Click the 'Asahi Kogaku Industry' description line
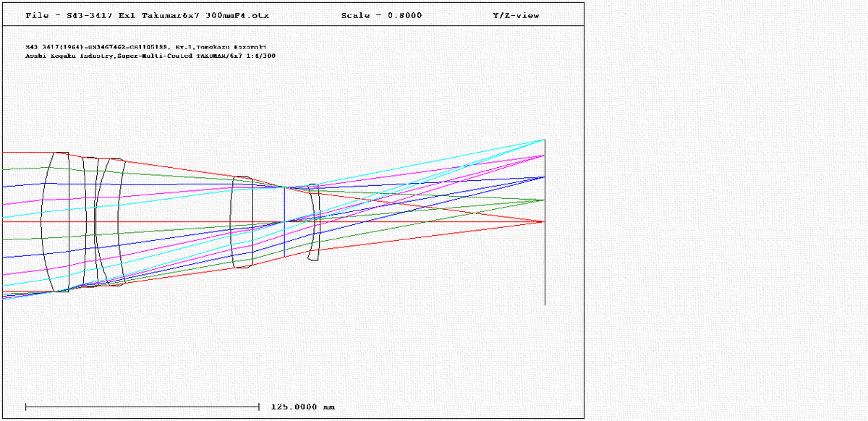 (x=150, y=56)
